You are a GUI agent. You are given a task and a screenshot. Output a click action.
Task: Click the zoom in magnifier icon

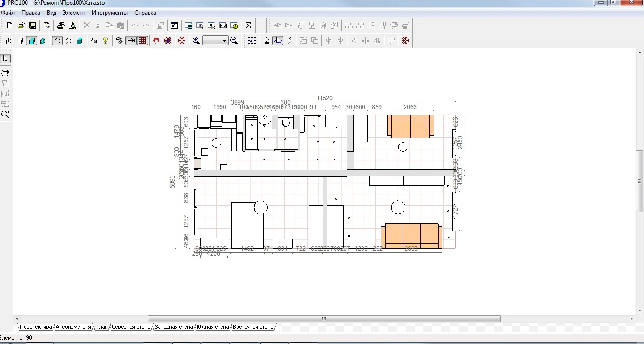pos(196,41)
